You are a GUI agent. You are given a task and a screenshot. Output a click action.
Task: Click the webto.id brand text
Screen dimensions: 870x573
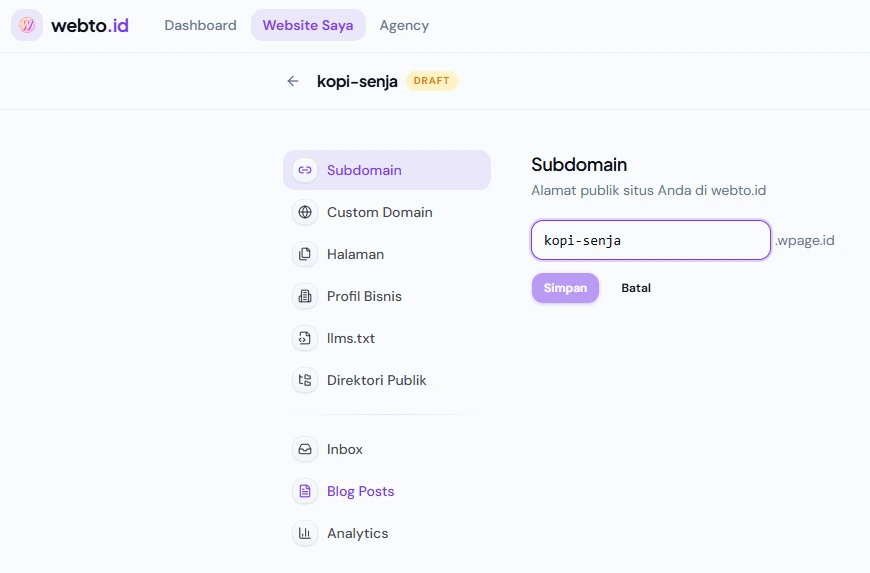(x=89, y=26)
